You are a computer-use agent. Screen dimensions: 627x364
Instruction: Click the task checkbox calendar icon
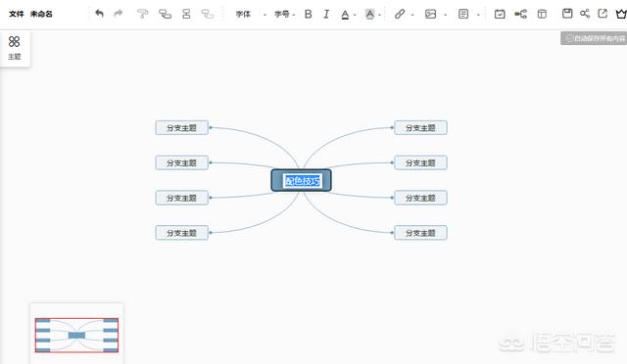click(x=500, y=15)
